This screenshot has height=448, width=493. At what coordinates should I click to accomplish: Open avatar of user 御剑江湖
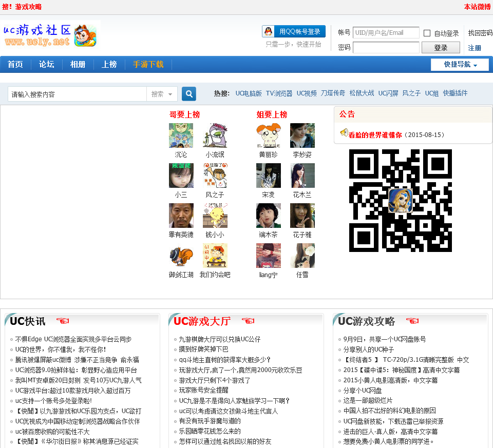[x=181, y=256]
